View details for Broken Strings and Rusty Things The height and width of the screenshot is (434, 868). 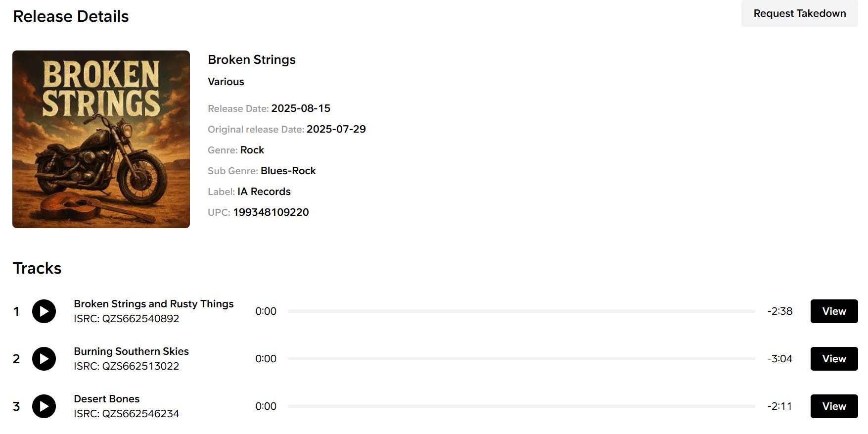(834, 311)
